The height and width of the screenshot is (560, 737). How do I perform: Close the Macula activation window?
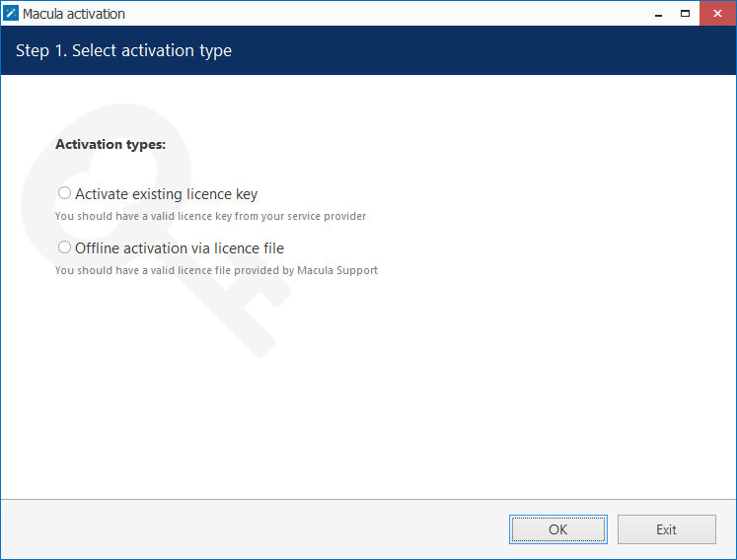coord(717,14)
